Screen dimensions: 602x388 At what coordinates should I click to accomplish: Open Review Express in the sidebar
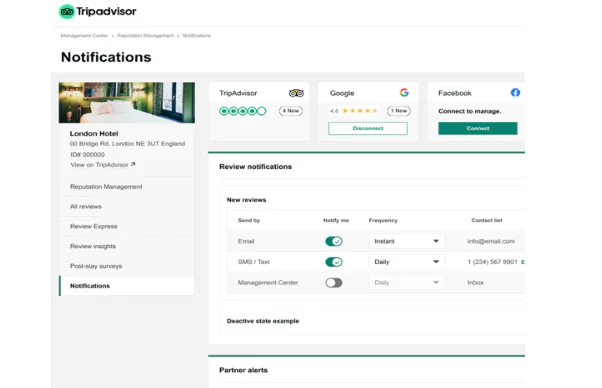(x=127, y=226)
